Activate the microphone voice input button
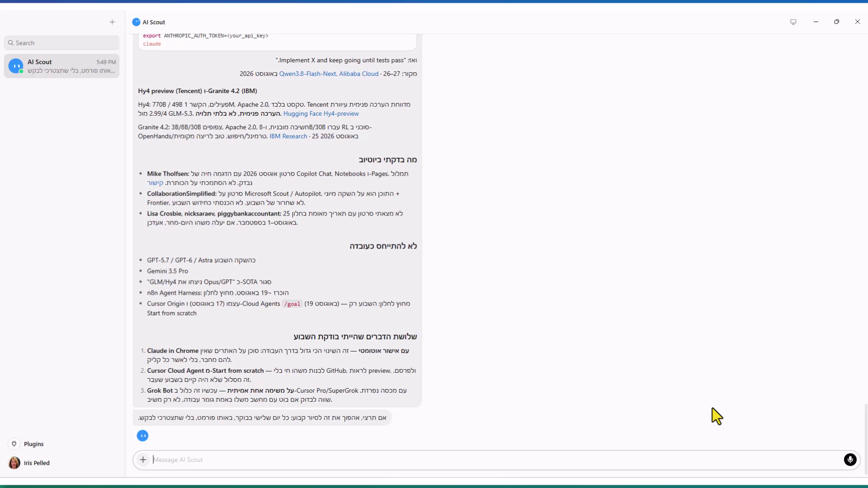This screenshot has width=868, height=488. (x=850, y=460)
